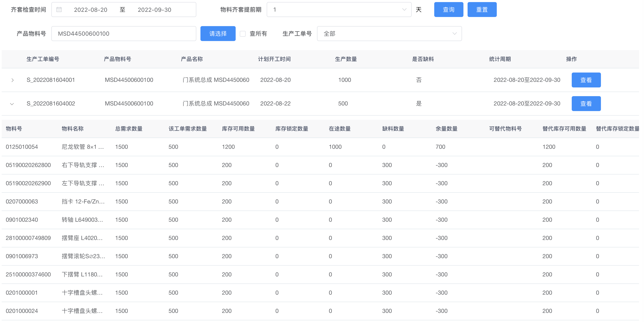Click the 查询 button
The image size is (644, 322).
(449, 10)
